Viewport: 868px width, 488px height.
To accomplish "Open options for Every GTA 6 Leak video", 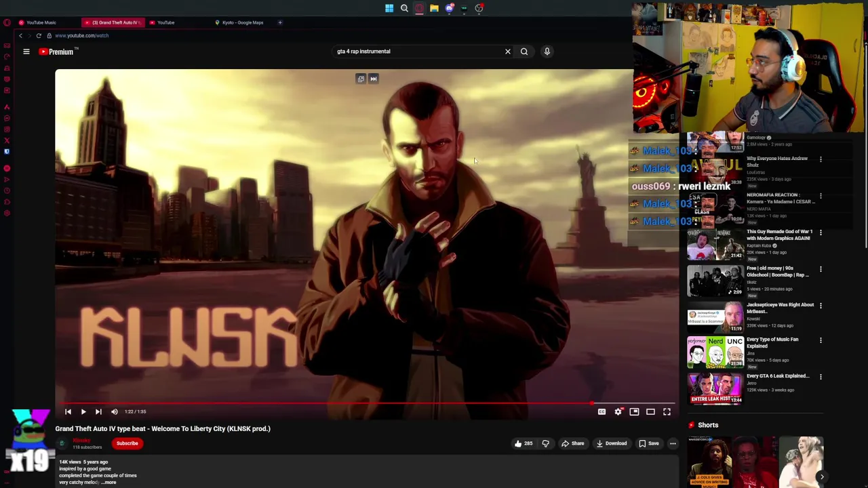I will tap(821, 378).
